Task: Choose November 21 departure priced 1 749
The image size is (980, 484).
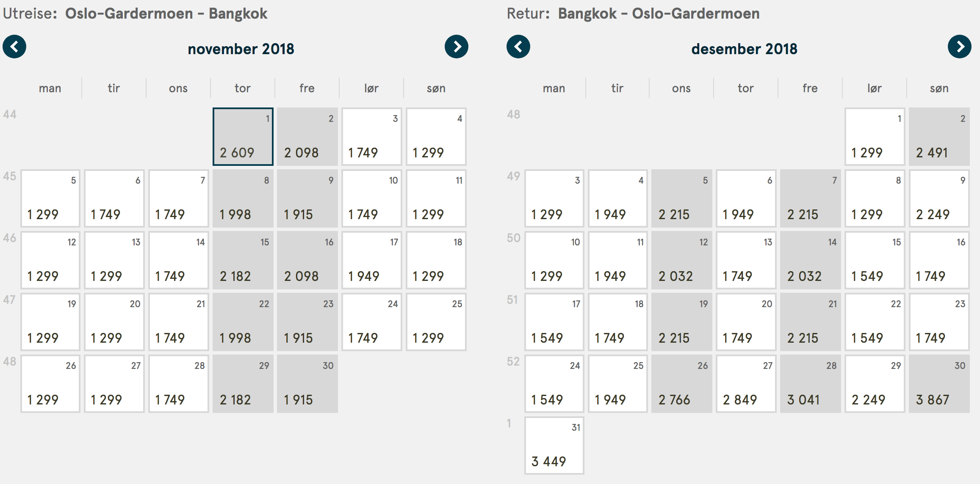Action: [x=179, y=322]
